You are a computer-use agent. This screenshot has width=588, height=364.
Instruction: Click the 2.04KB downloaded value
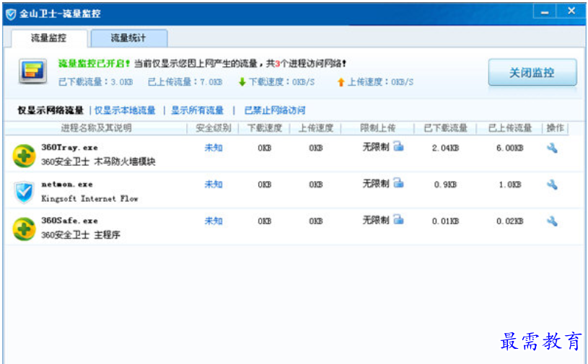coord(445,148)
